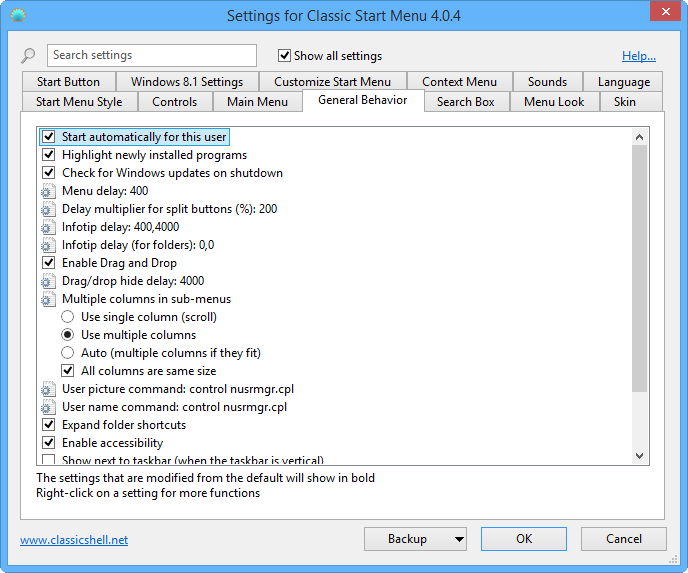The image size is (688, 573).
Task: Select 'Infotip delay: 400,4000' row
Action: point(121,227)
